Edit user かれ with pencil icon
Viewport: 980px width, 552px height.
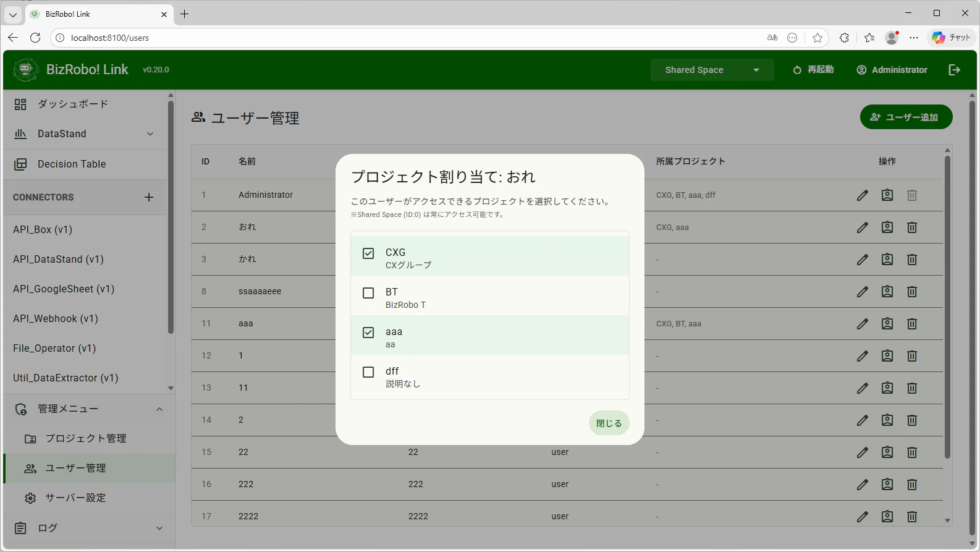pos(863,260)
